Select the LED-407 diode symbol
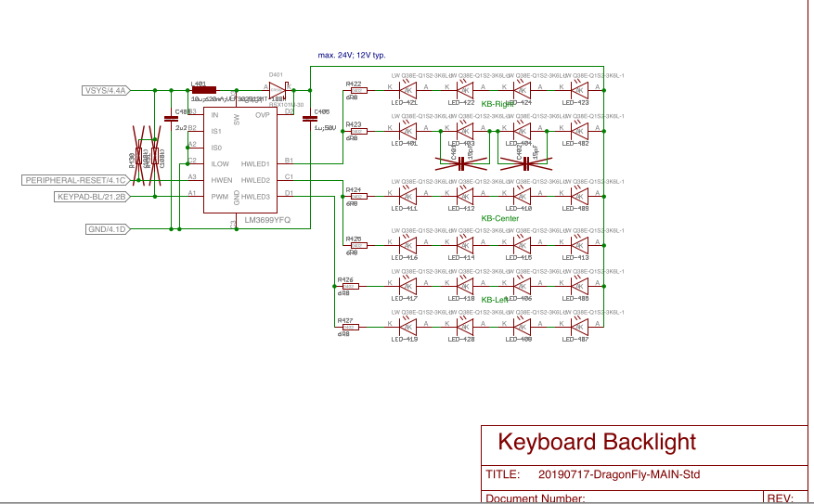814x504 pixels. 576,327
